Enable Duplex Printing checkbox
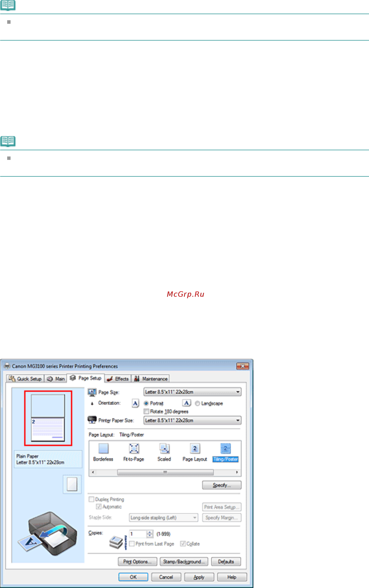Screen dimensions: 369x588 coord(91,499)
